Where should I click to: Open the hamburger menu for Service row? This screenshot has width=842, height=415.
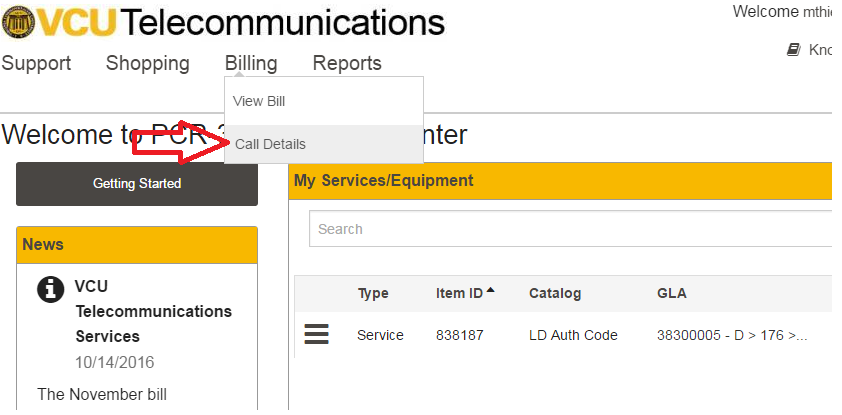pyautogui.click(x=316, y=334)
